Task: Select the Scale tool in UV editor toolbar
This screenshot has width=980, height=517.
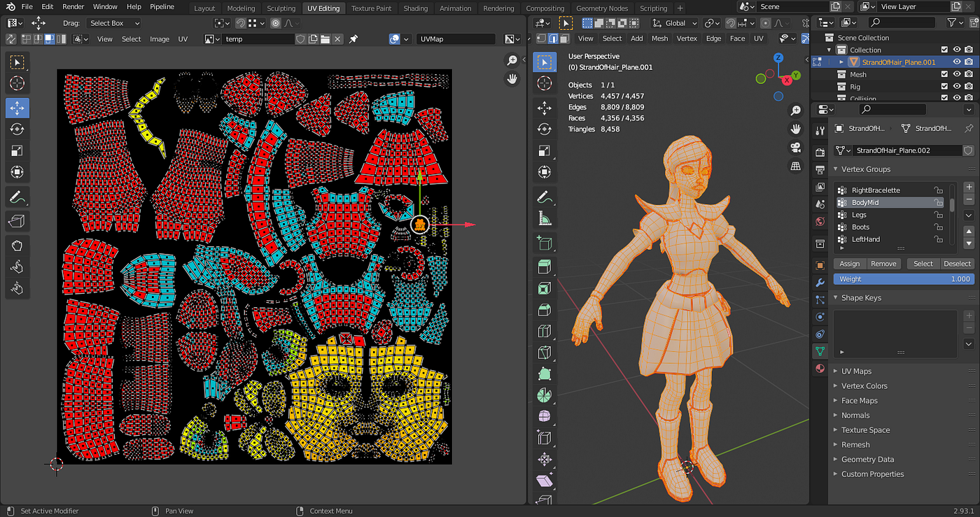Action: click(x=17, y=150)
